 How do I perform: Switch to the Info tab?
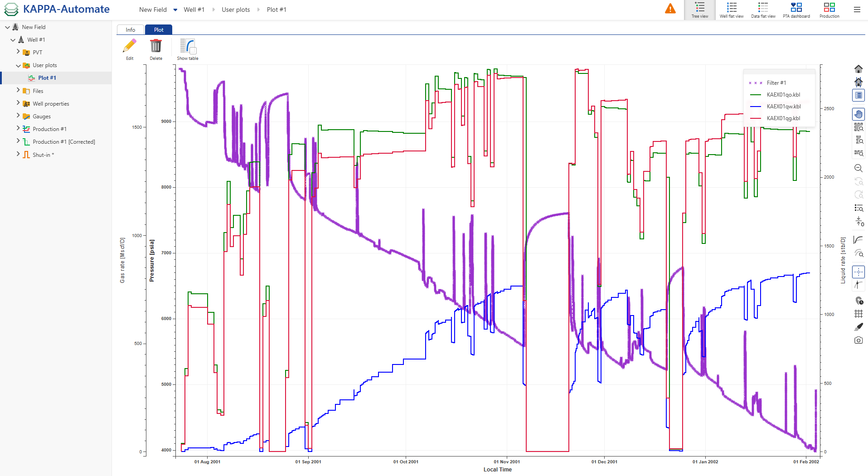point(130,29)
